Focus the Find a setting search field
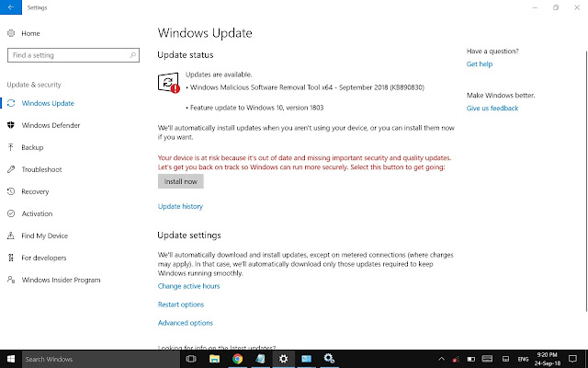Screen dimensions: 588x368 (x=73, y=55)
